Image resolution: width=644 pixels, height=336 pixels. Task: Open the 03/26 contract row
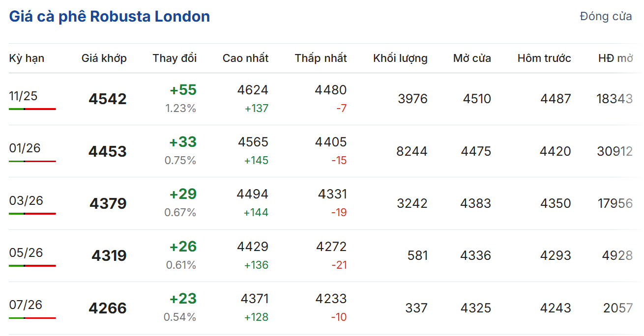[x=26, y=200]
